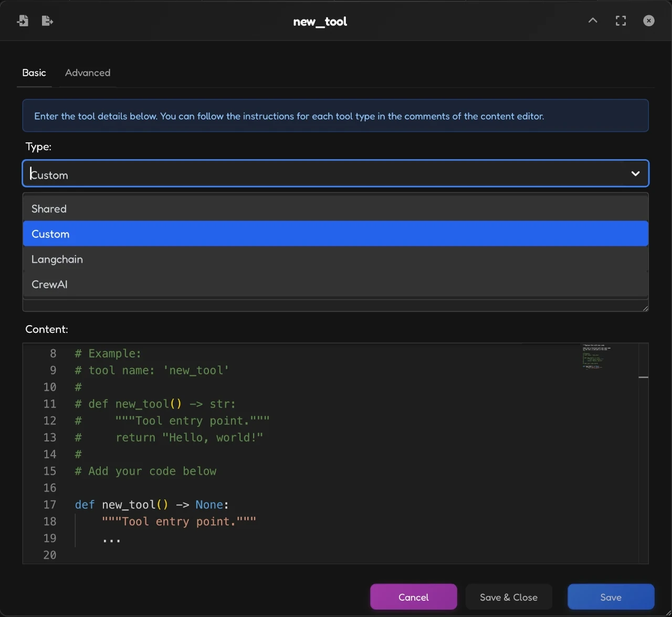The image size is (672, 617).
Task: Collapse the new_tool dialog
Action: (592, 20)
